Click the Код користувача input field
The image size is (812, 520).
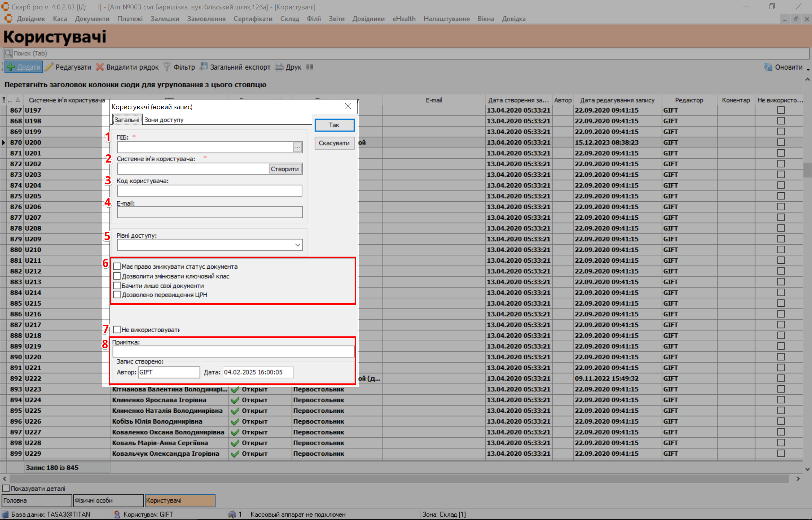coord(209,191)
